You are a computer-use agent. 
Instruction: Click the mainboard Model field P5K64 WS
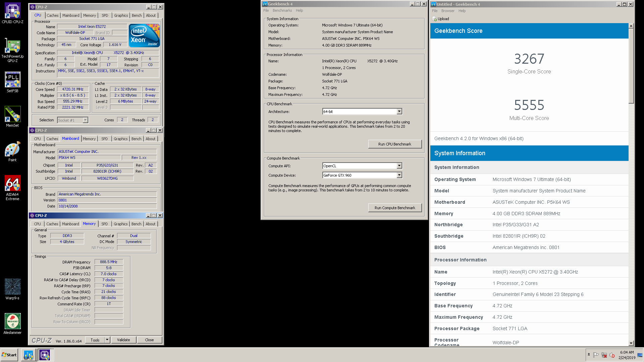pyautogui.click(x=89, y=158)
